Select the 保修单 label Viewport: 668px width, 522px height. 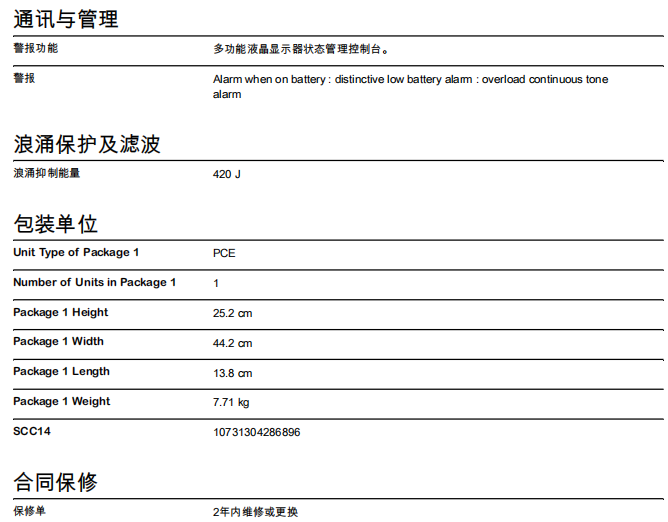pos(29,511)
